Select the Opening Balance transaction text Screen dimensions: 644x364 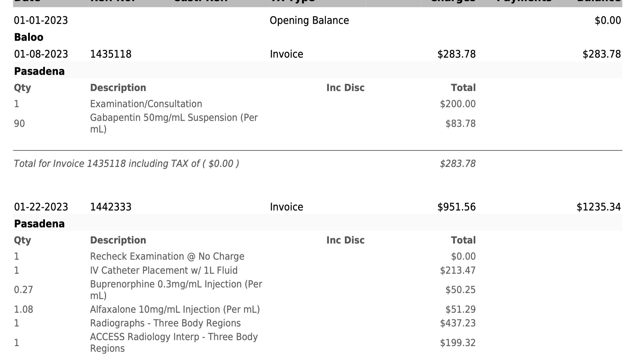[309, 20]
